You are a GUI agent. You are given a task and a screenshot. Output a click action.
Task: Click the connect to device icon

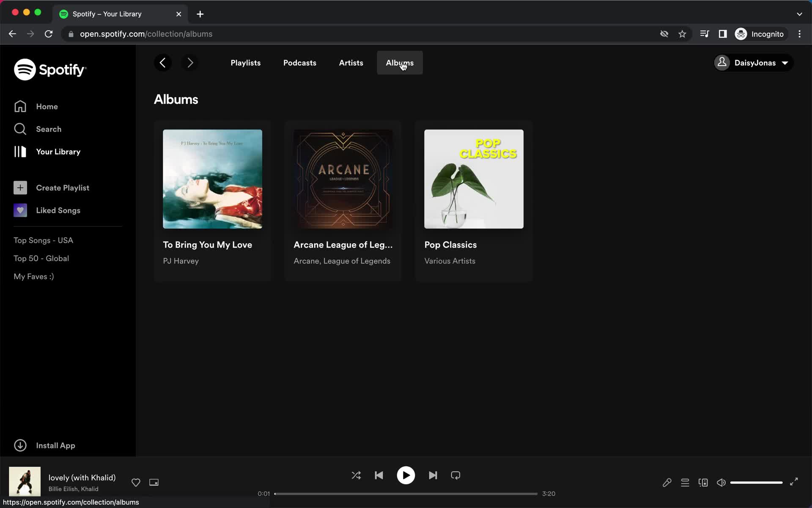[703, 482]
